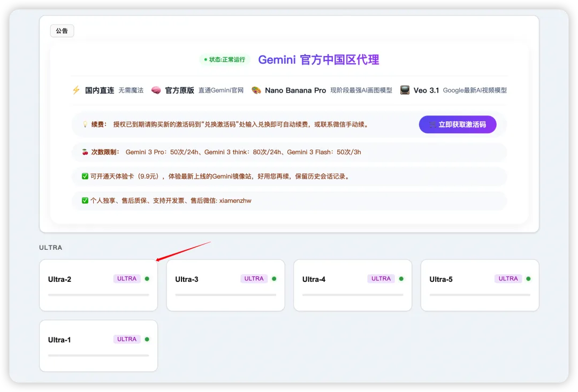Image resolution: width=578 pixels, height=392 pixels.
Task: Click the green status dot on Ultra-5
Action: (529, 279)
